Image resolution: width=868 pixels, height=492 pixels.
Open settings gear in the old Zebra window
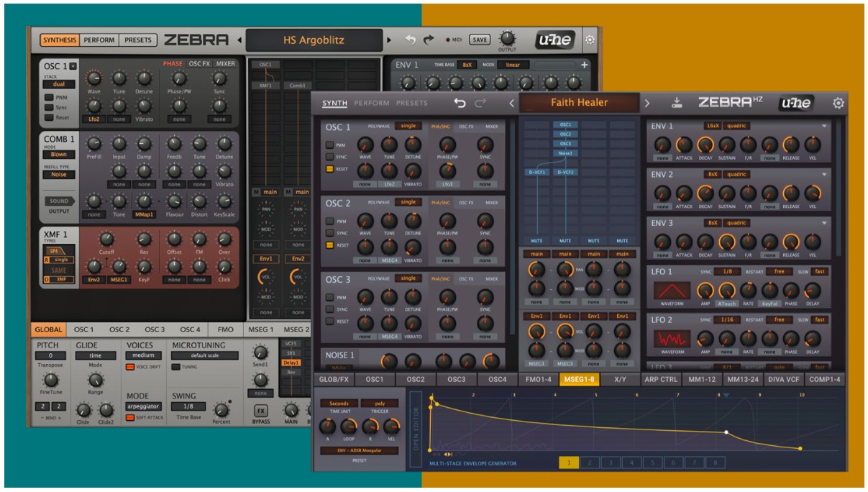pos(590,40)
